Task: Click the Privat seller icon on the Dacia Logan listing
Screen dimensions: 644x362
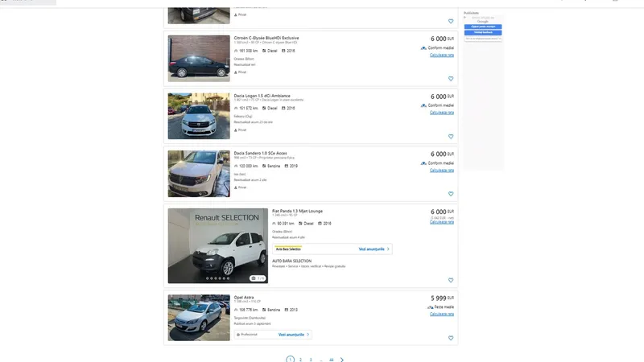Action: [x=235, y=130]
